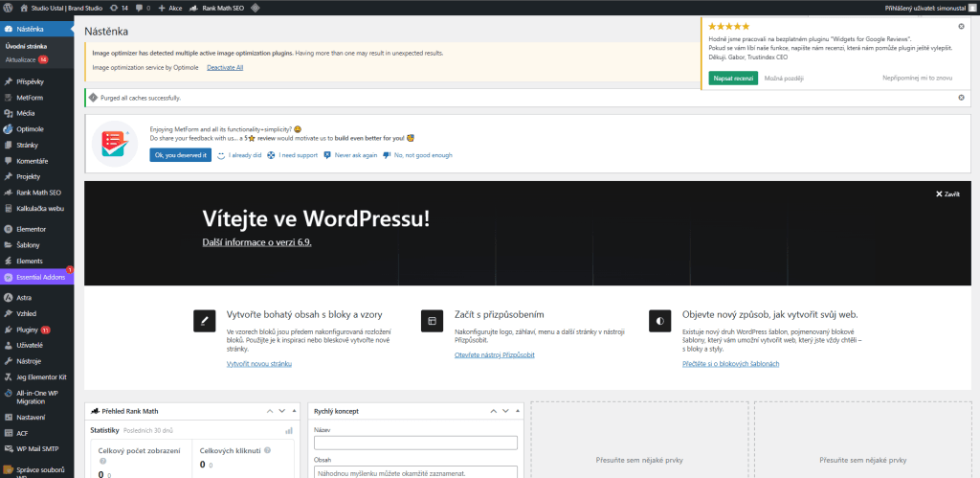Screen dimensions: 980x478
Task: Click the diamond icon next to Rank Math SEO
Action: 255,8
